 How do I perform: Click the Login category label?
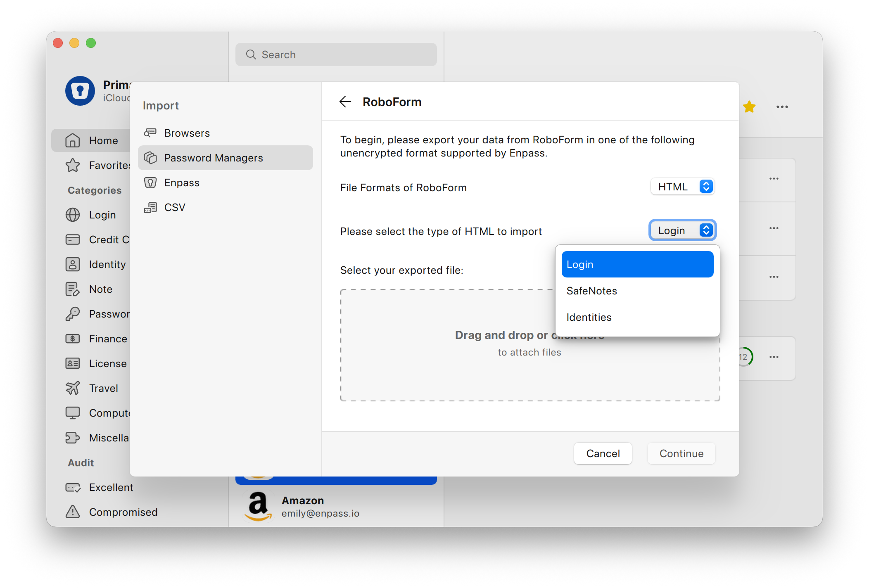coord(102,215)
